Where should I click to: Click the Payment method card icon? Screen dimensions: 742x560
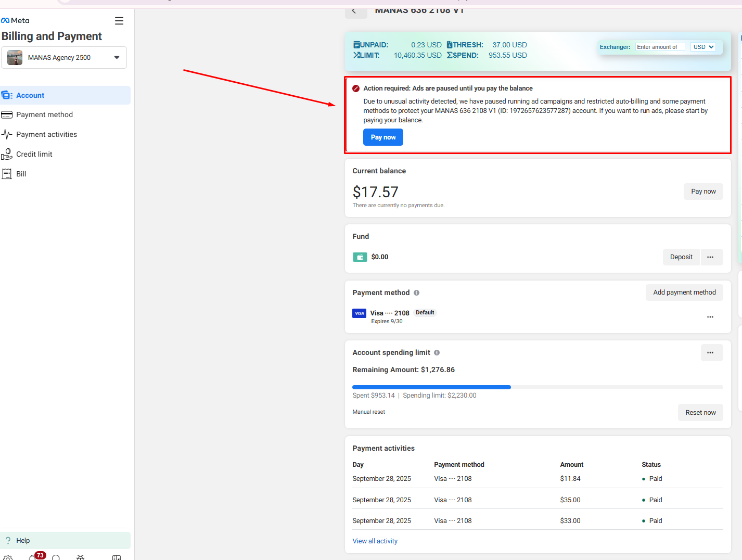click(7, 114)
